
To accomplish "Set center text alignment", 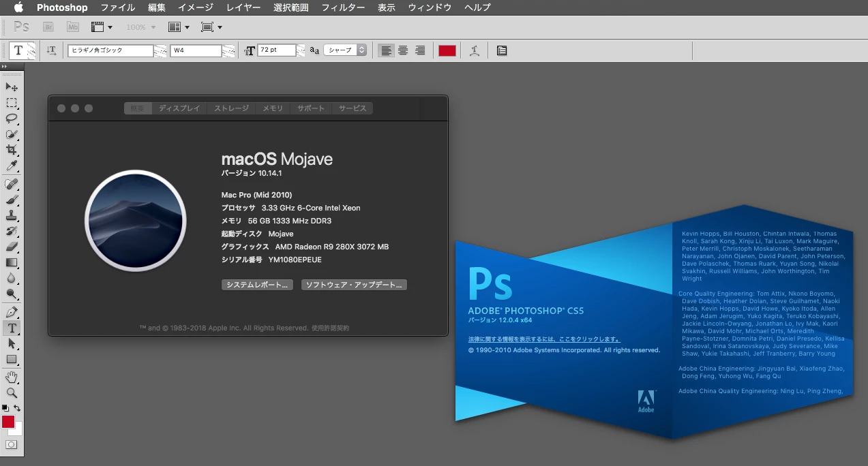I will point(403,50).
